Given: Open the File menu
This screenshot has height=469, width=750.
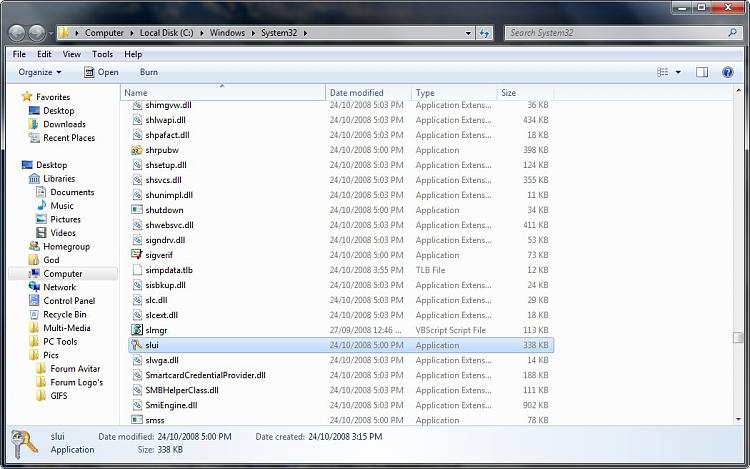Looking at the screenshot, I should click(x=19, y=54).
